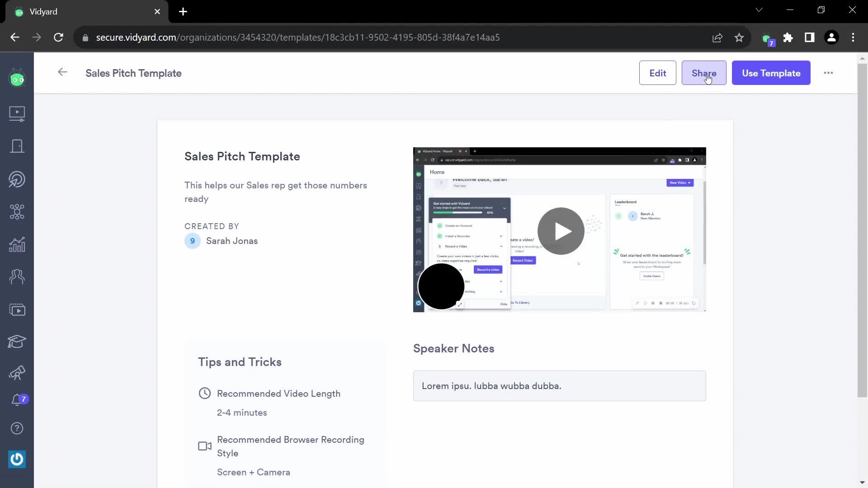Click the Speaker Notes text box
This screenshot has height=488, width=868.
[x=559, y=386]
